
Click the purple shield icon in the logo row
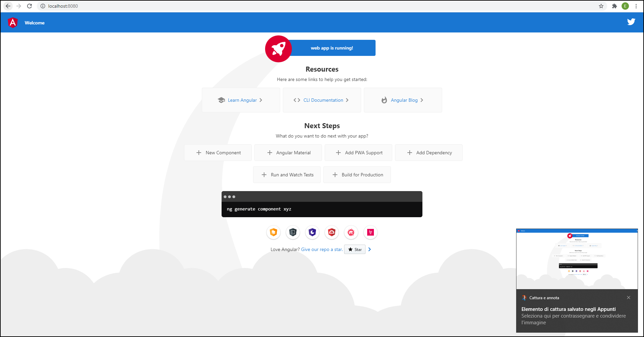coord(312,232)
